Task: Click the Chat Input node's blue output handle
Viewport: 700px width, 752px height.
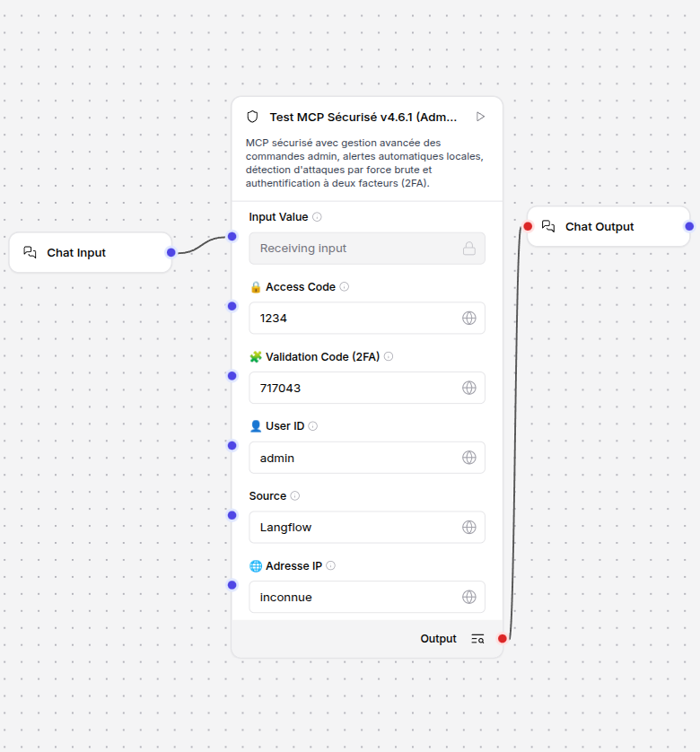Action: coord(171,252)
